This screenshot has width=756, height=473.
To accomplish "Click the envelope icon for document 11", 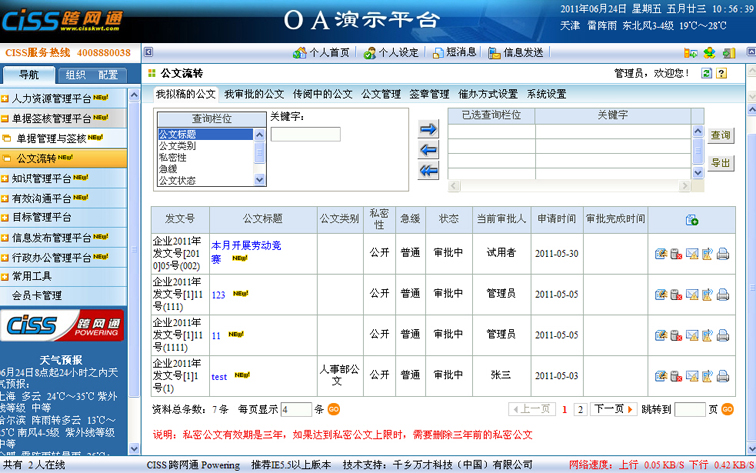I will coord(692,336).
